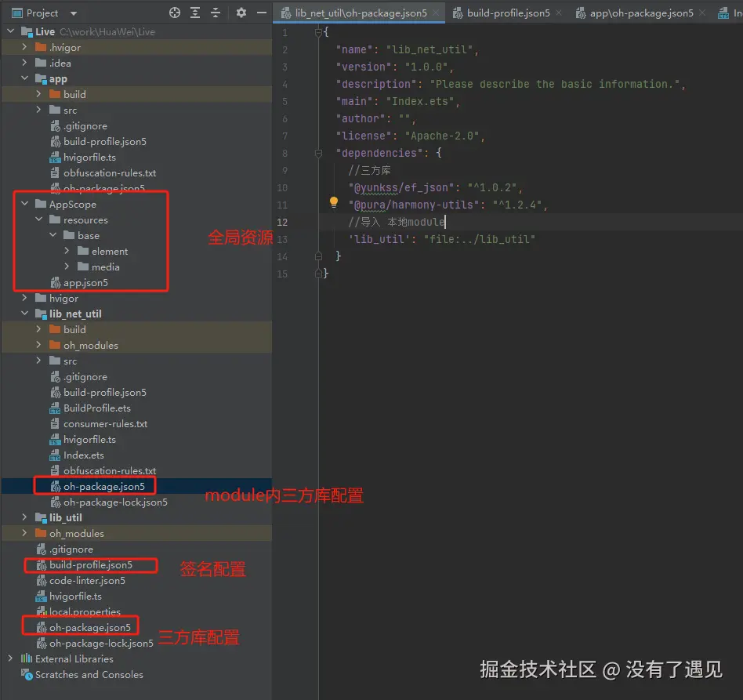Expand the .hvigor folder
This screenshot has height=700, width=743.
[x=24, y=47]
